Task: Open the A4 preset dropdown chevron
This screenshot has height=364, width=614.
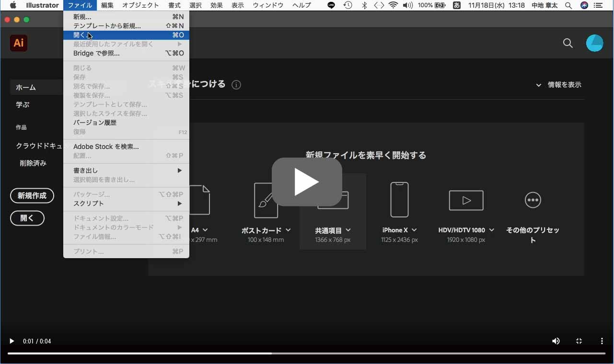Action: click(205, 230)
